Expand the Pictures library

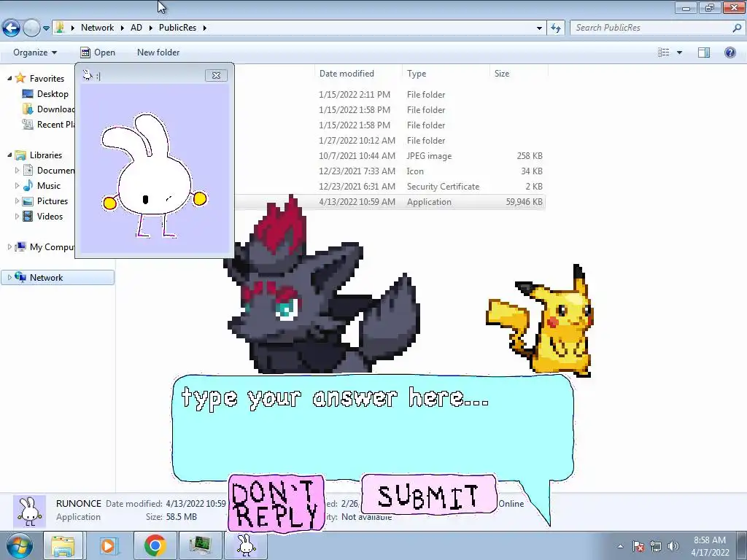click(x=18, y=201)
